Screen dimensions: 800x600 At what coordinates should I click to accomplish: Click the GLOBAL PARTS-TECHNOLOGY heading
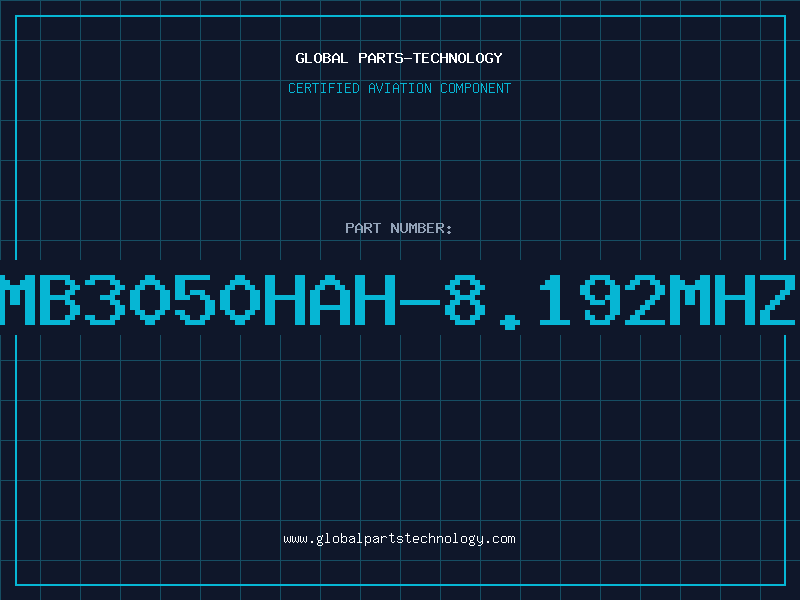(x=399, y=58)
